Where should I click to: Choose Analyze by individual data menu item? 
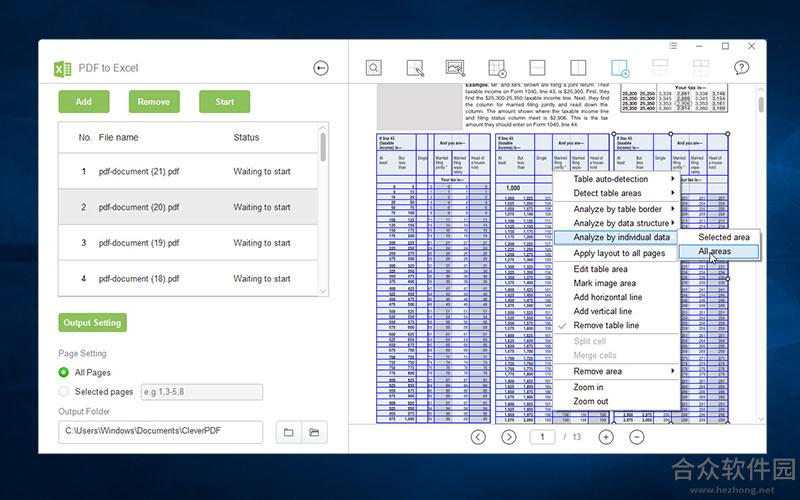616,237
